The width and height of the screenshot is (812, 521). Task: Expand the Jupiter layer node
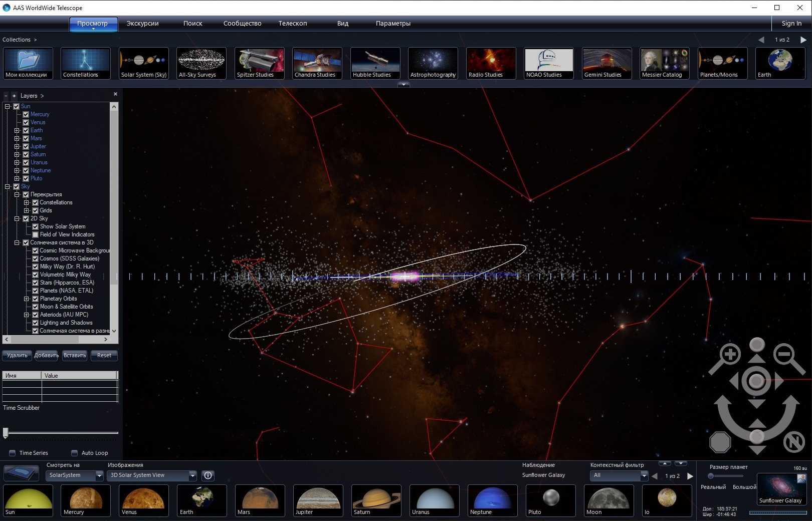pyautogui.click(x=17, y=146)
